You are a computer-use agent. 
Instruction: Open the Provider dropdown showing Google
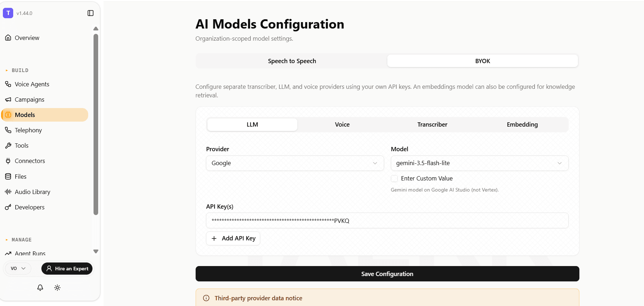pyautogui.click(x=295, y=163)
